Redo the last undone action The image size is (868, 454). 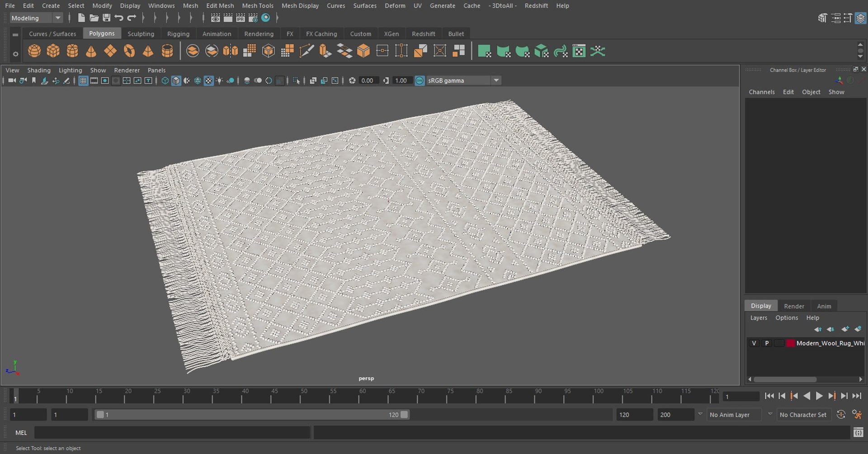click(132, 18)
